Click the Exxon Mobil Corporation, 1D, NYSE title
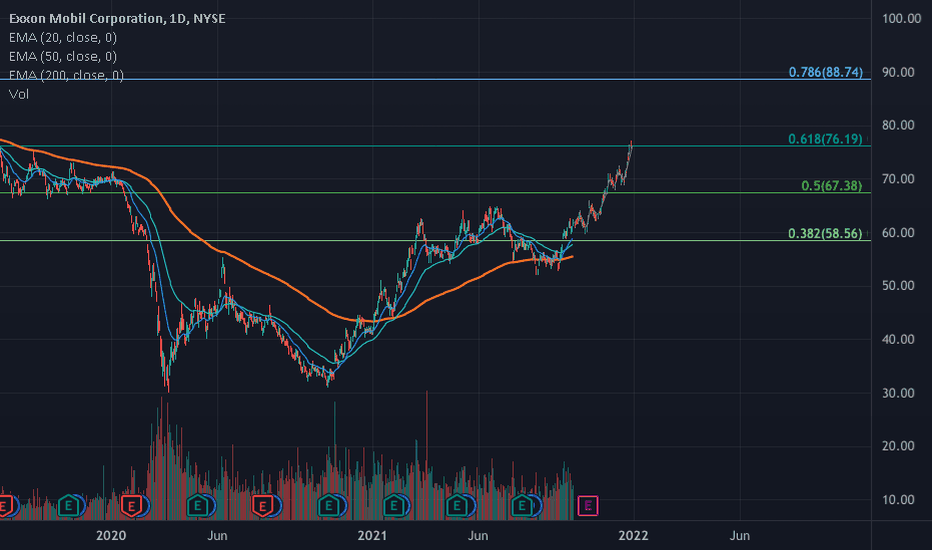This screenshot has width=932, height=550. click(117, 18)
